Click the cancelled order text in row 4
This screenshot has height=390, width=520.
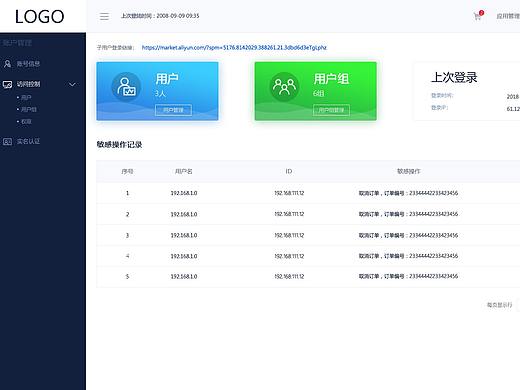click(x=408, y=256)
